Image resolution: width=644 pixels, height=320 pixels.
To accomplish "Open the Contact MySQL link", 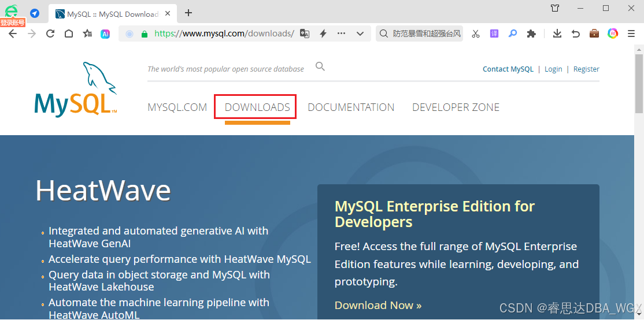I will pyautogui.click(x=508, y=69).
